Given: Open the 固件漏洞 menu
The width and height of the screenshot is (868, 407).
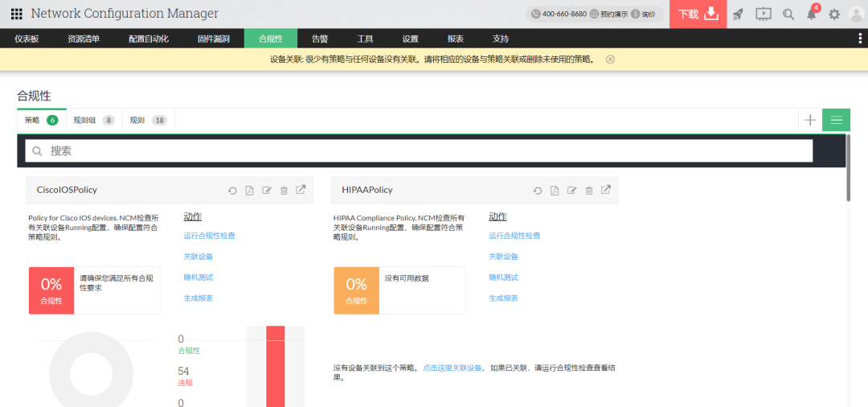Looking at the screenshot, I should (213, 39).
